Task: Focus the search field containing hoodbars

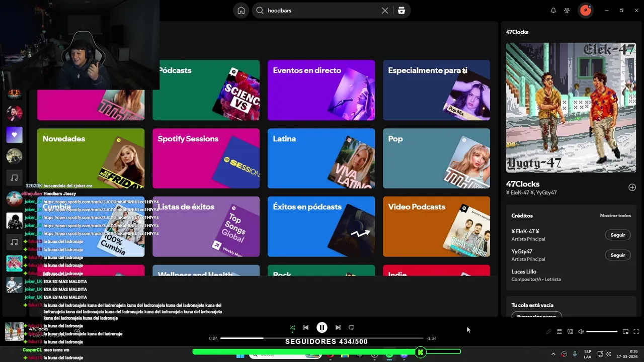Action: [x=322, y=11]
